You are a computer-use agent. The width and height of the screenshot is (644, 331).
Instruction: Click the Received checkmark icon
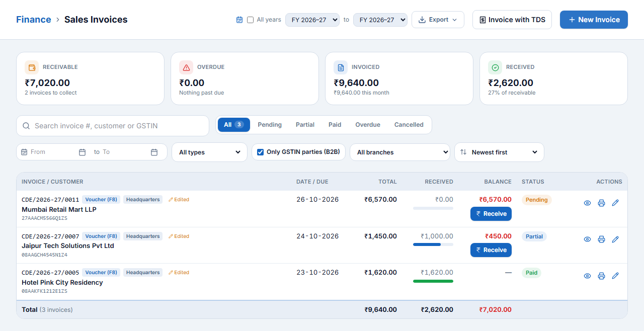coord(495,67)
